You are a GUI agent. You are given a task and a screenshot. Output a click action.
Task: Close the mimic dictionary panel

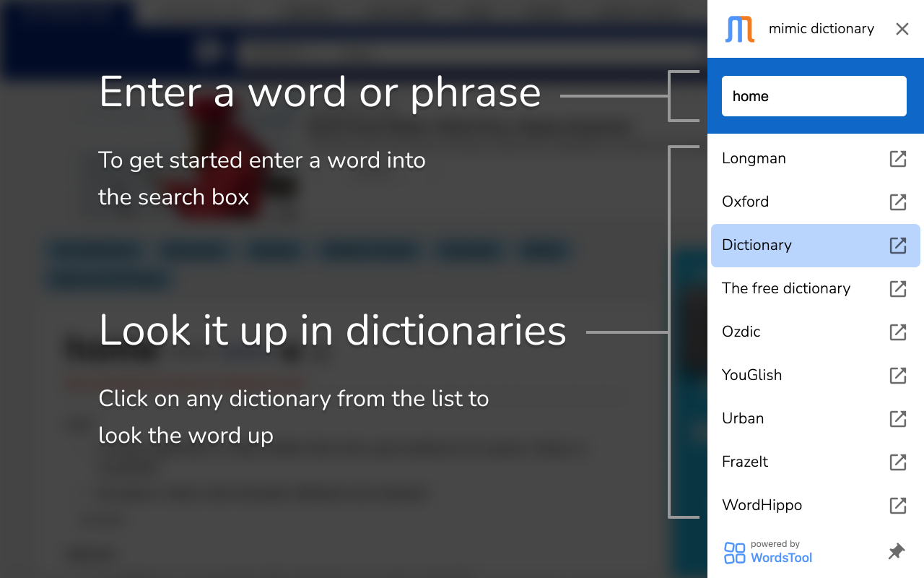pyautogui.click(x=902, y=29)
